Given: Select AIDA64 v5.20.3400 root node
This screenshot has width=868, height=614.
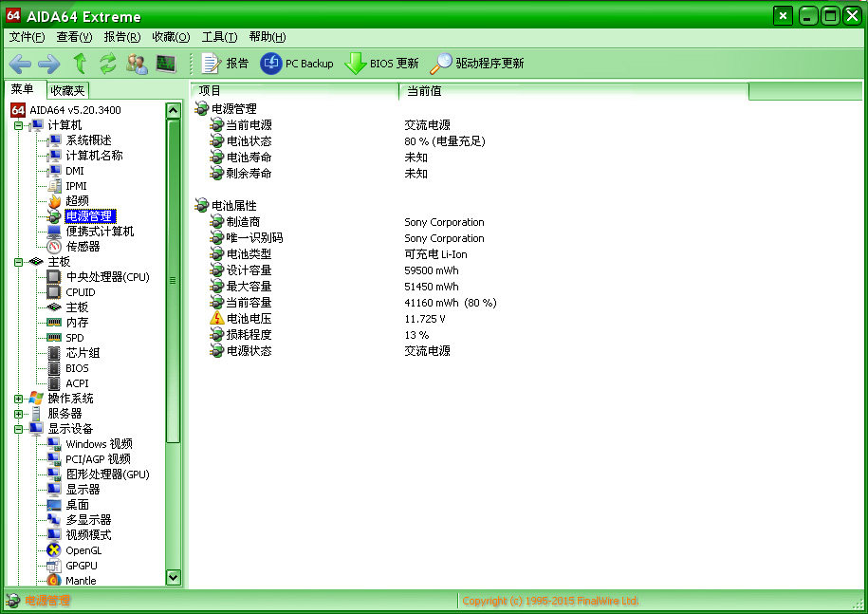Looking at the screenshot, I should pyautogui.click(x=65, y=110).
